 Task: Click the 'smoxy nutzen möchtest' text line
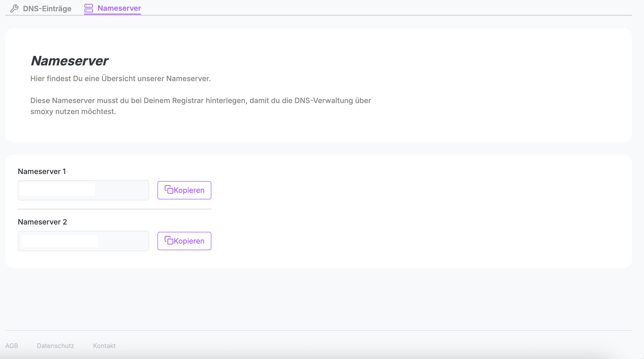73,111
